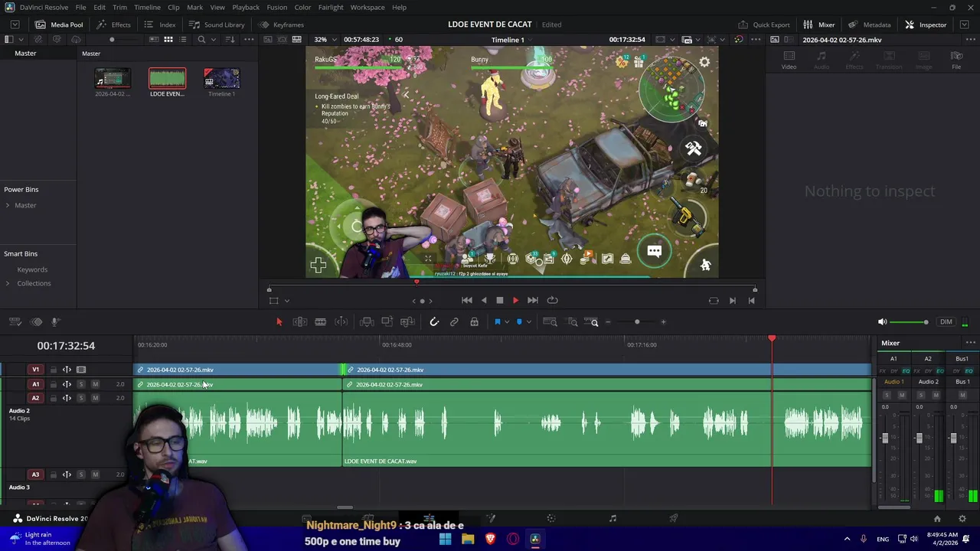Lock the V1 video track
The width and height of the screenshot is (980, 551).
pyautogui.click(x=53, y=370)
